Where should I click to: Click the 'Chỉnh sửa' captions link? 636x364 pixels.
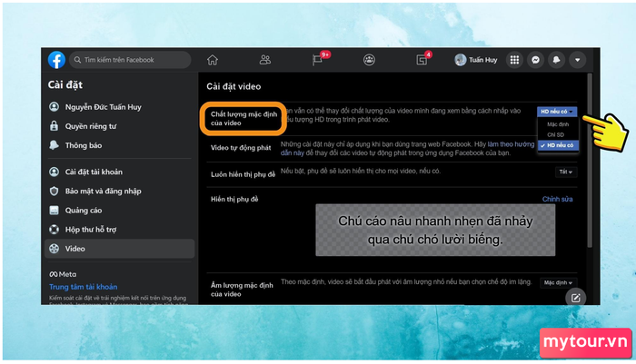tap(559, 199)
